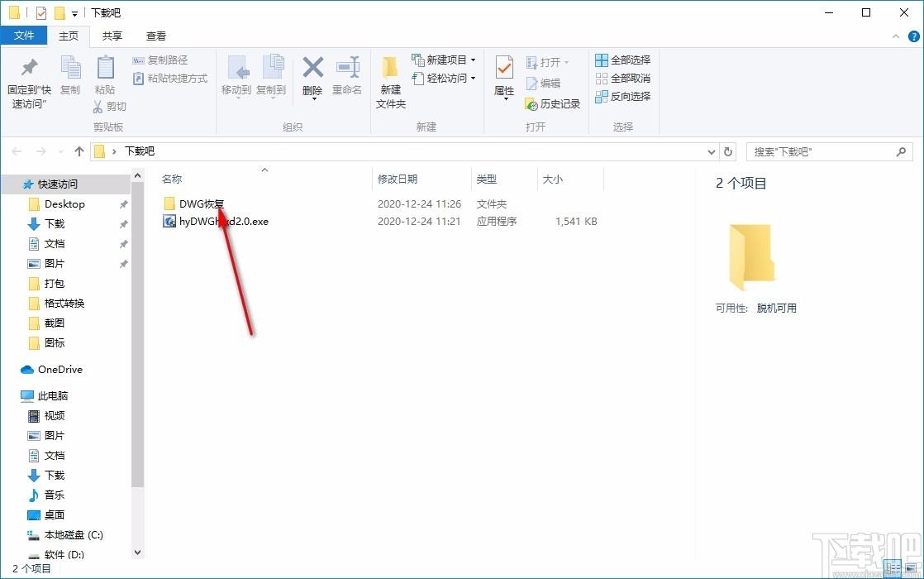
Task: Open 桌面 under This PC
Action: [x=55, y=514]
